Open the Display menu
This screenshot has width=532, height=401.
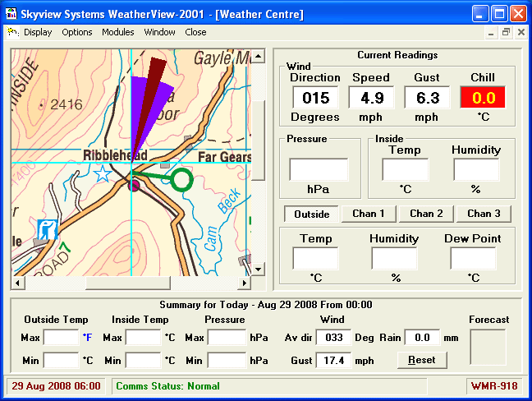pos(38,32)
